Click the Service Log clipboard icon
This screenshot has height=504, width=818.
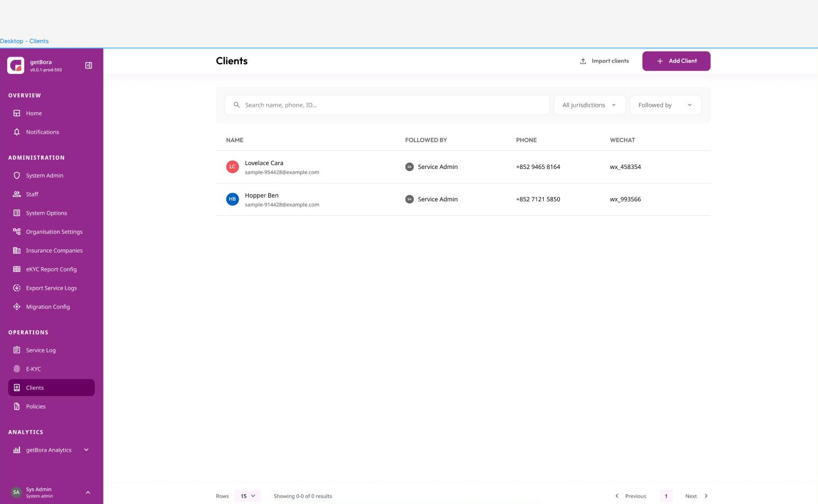(17, 350)
